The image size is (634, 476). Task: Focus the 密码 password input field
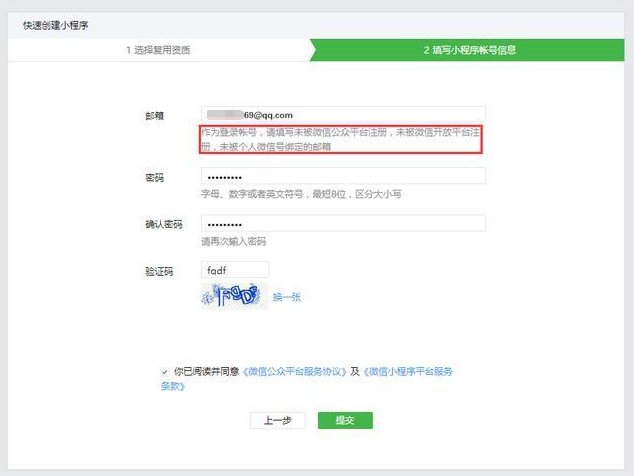pos(343,176)
